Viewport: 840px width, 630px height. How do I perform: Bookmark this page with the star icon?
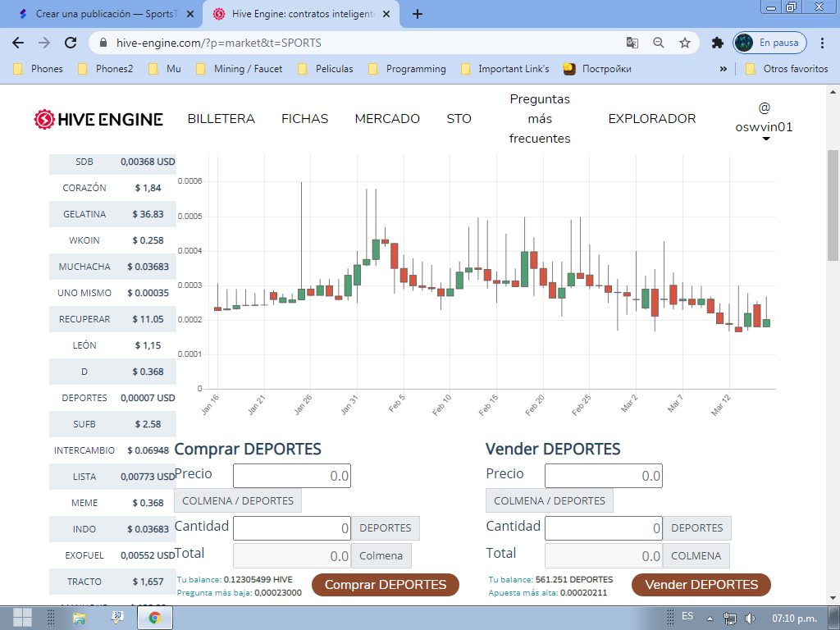click(x=685, y=43)
